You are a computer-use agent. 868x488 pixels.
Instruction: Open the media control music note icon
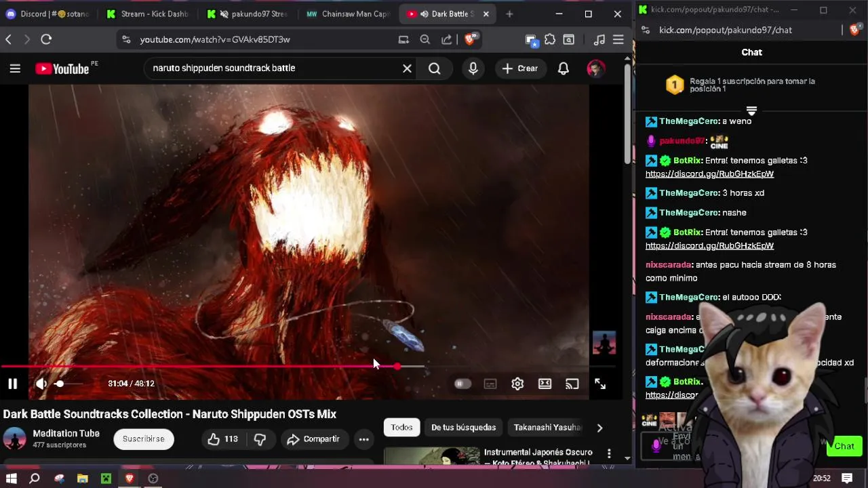(599, 40)
